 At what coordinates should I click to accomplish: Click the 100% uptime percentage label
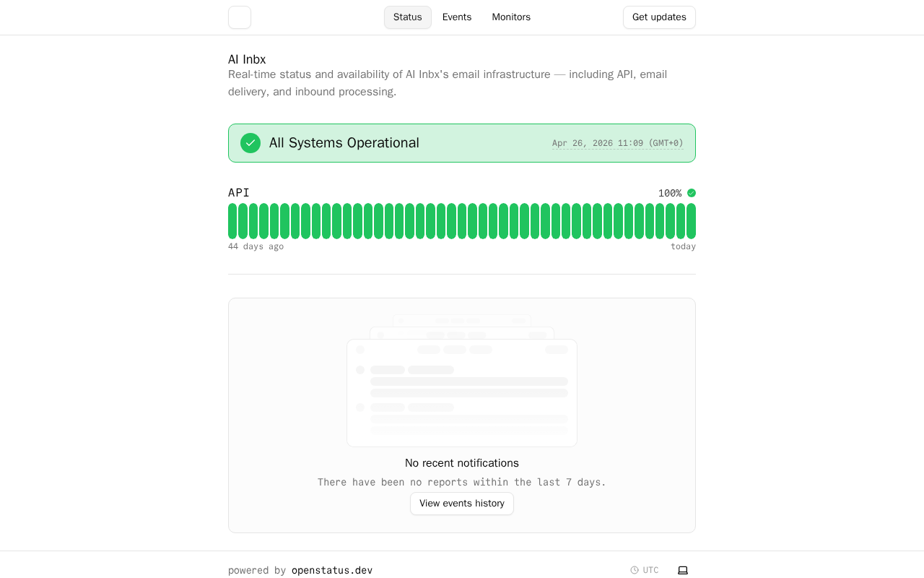[670, 193]
